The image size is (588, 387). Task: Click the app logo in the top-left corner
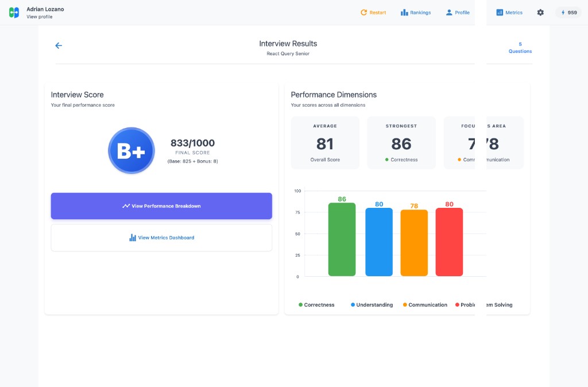[x=13, y=11]
